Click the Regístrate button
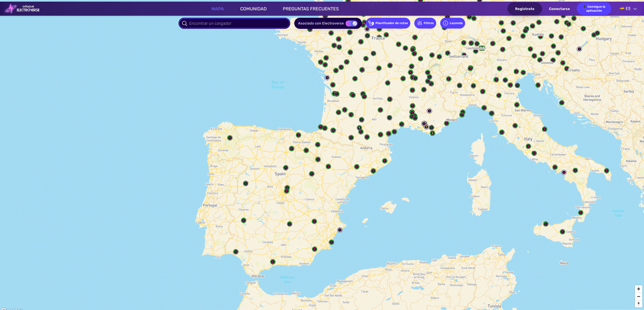Image resolution: width=644 pixels, height=310 pixels. click(525, 8)
